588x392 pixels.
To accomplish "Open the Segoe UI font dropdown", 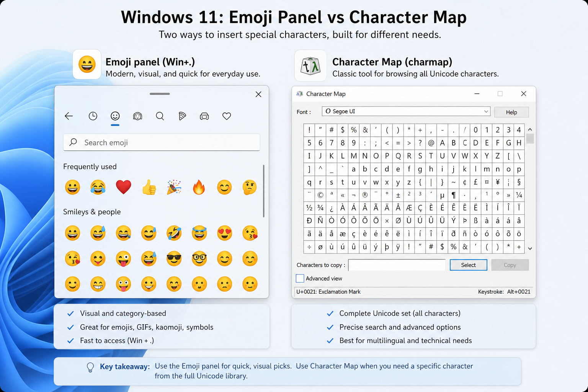I will (406, 111).
